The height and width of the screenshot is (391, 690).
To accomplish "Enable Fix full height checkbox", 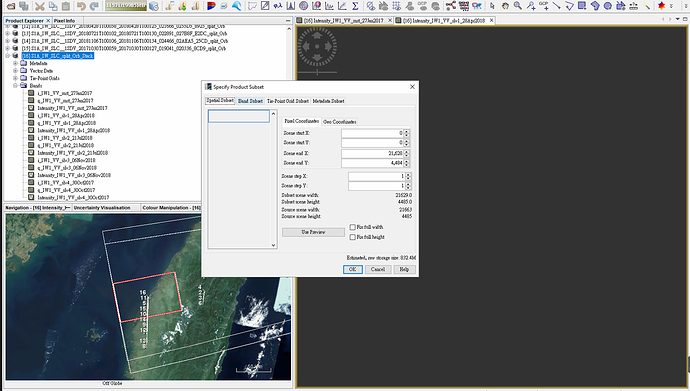I will coord(352,237).
